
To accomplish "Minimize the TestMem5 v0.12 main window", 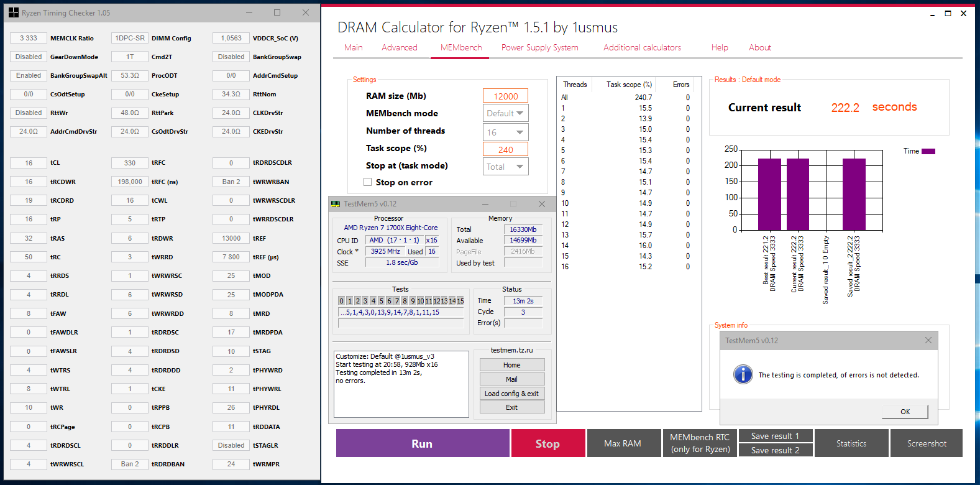I will 485,204.
